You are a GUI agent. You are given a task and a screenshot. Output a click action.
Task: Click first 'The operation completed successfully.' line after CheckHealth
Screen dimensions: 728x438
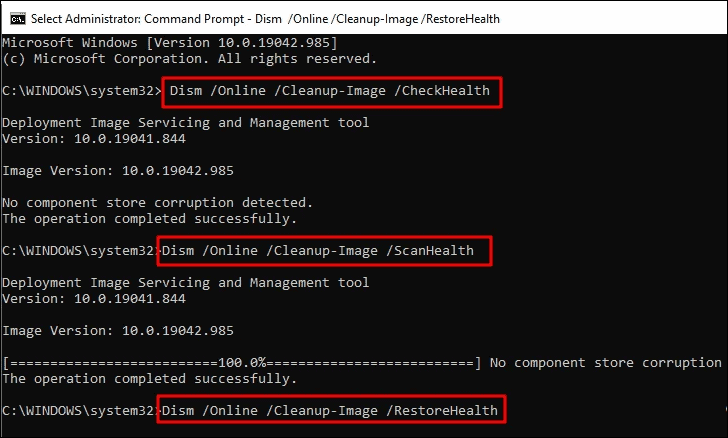click(150, 219)
